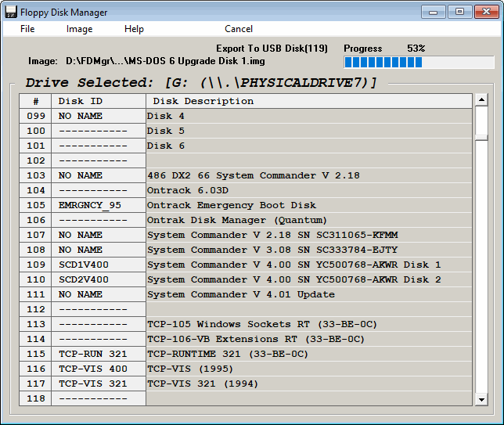Select 'Ontrak Disk Manager (Quantum)' entry

pos(309,220)
